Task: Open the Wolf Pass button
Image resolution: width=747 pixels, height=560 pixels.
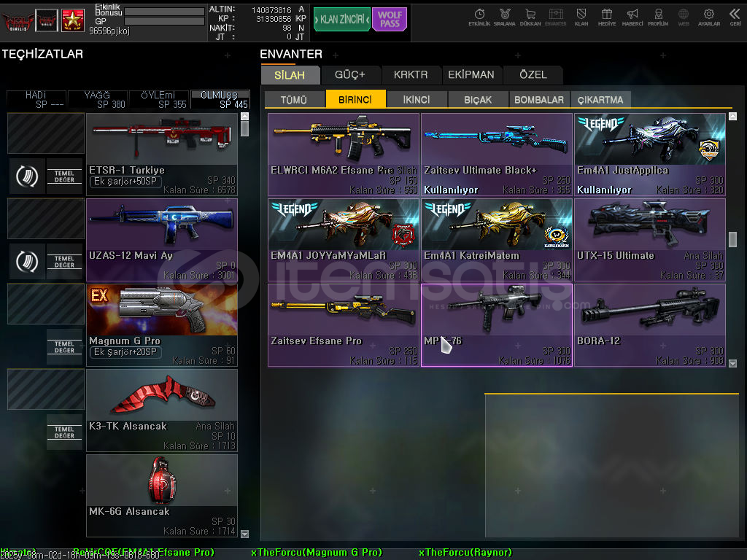Action: pos(390,19)
